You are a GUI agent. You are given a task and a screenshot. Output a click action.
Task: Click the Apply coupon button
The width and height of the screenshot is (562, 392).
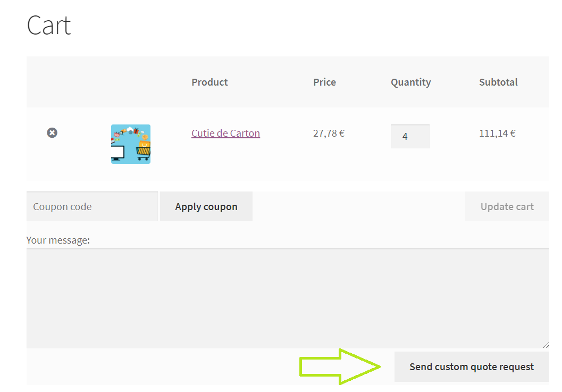[206, 206]
